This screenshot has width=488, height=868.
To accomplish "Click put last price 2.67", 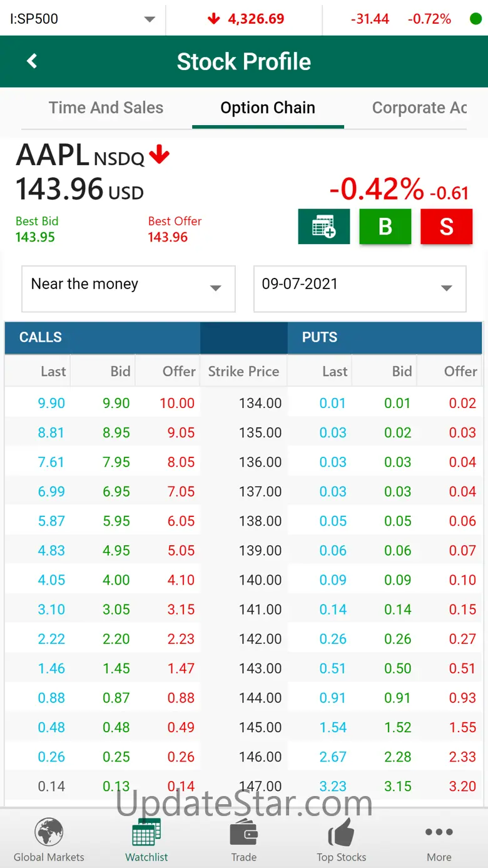I will [333, 756].
